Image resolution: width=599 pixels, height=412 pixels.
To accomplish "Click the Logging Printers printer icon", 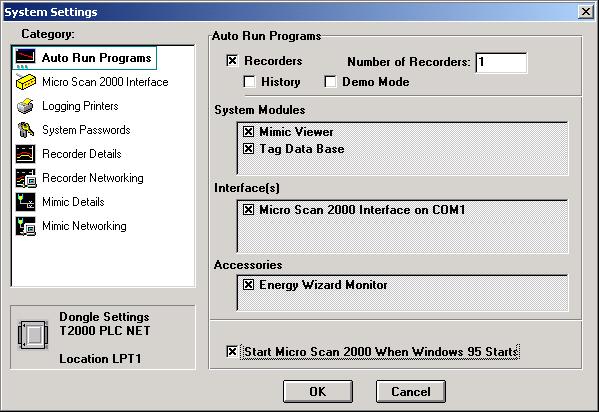I will tap(26, 106).
